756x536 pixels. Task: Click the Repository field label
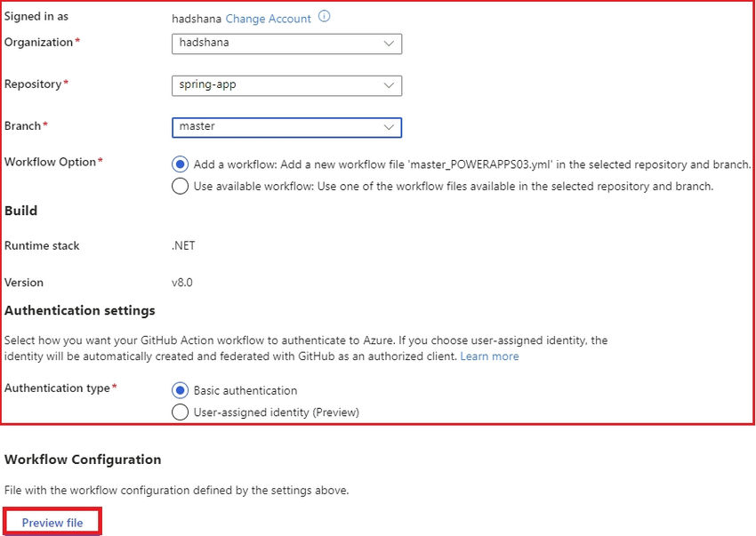(x=33, y=84)
